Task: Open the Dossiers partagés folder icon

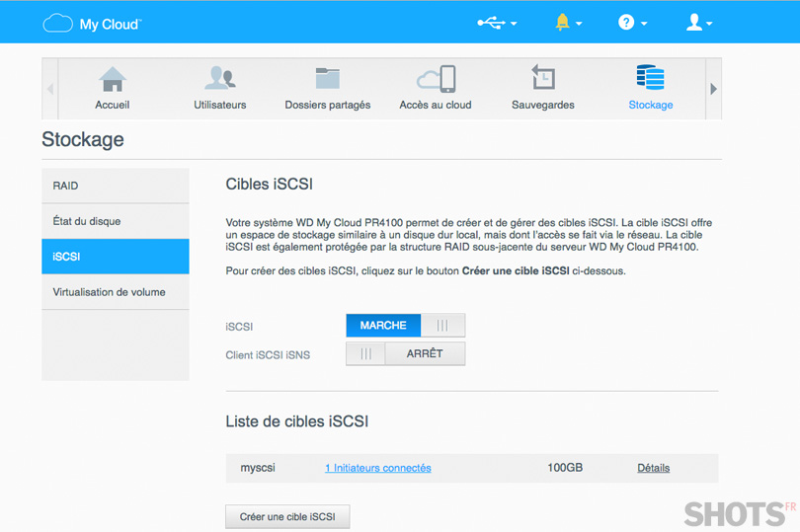Action: coord(328,79)
